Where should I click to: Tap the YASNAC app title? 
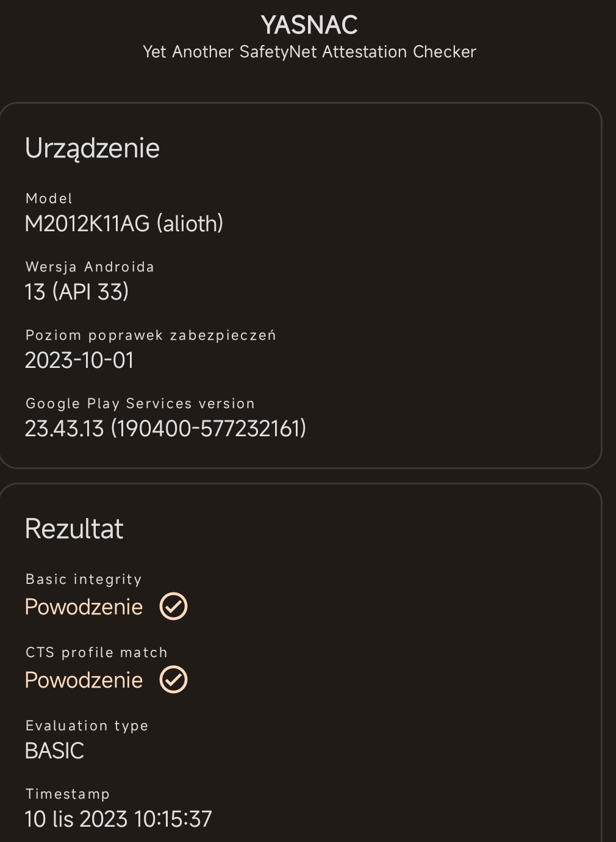point(309,25)
